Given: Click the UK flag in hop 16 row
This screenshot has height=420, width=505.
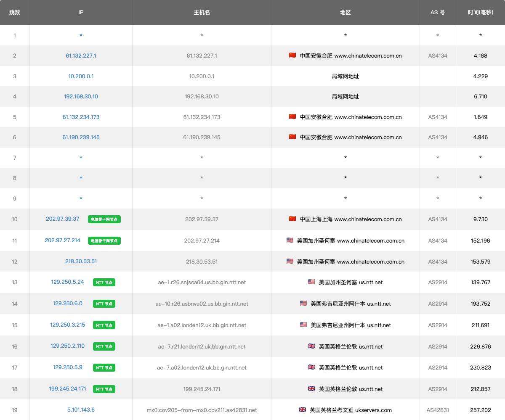Looking at the screenshot, I should point(311,346).
